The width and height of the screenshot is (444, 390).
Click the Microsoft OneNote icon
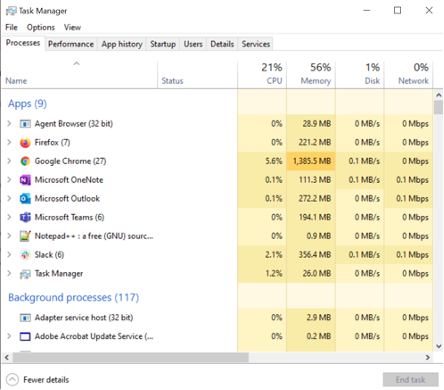(x=25, y=180)
